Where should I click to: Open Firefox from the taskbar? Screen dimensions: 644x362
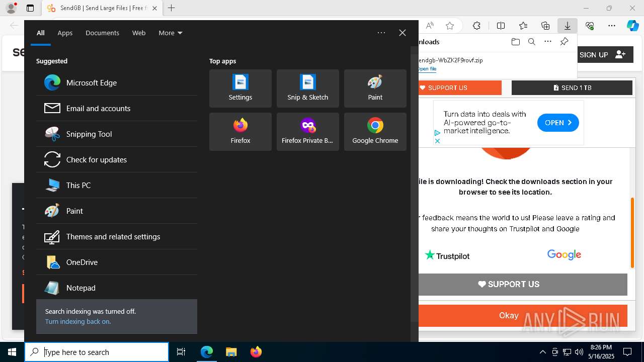256,352
